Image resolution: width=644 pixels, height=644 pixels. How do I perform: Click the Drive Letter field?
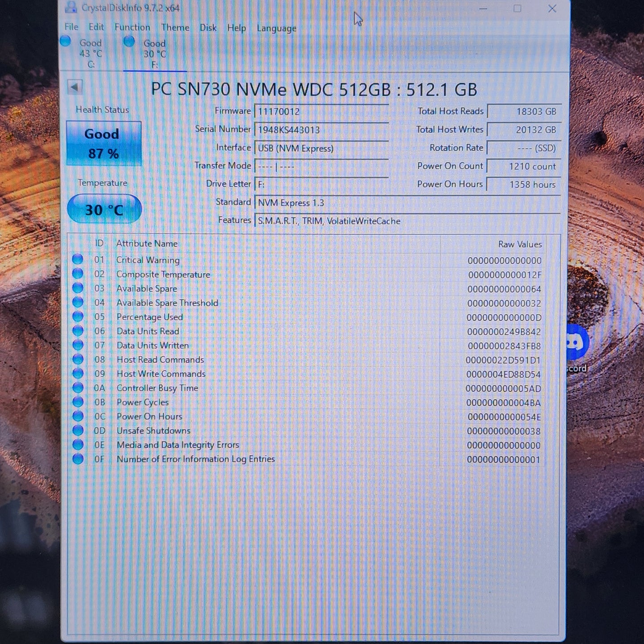point(321,184)
